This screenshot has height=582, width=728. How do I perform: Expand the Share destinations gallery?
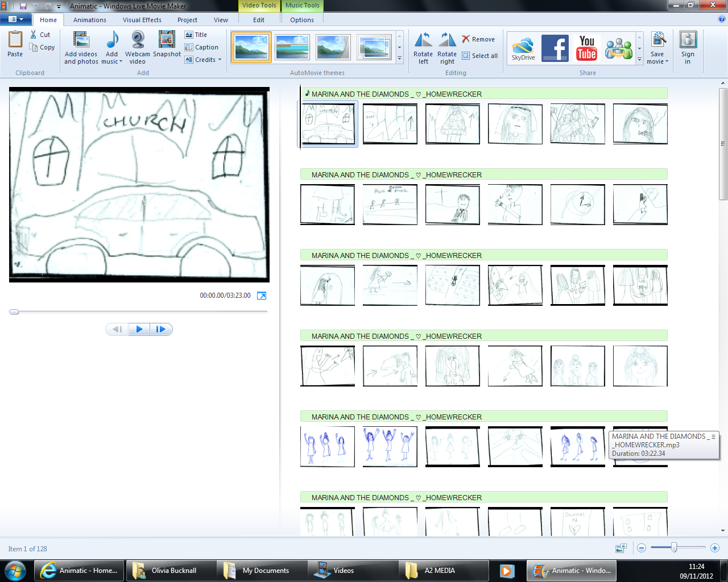639,59
